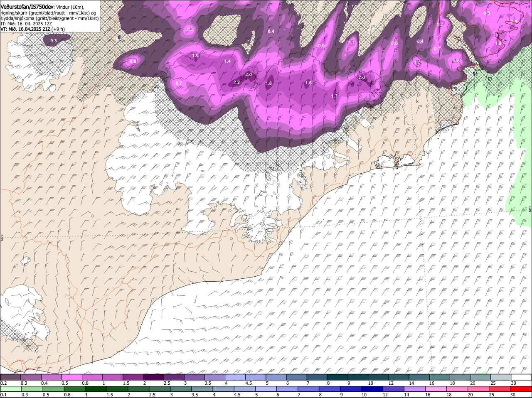
Task: Select the dark mauve 0.2 swatch in upper legend
Action: 10,377
